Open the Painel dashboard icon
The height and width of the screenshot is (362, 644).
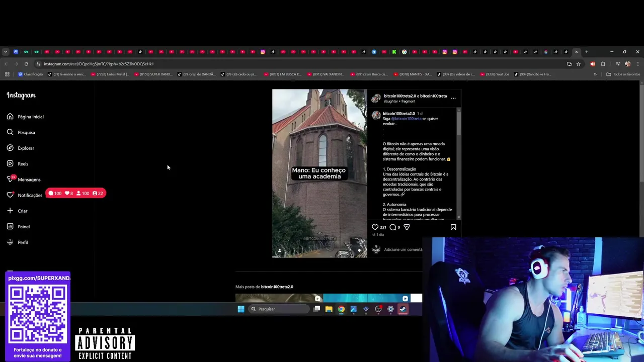(10, 226)
